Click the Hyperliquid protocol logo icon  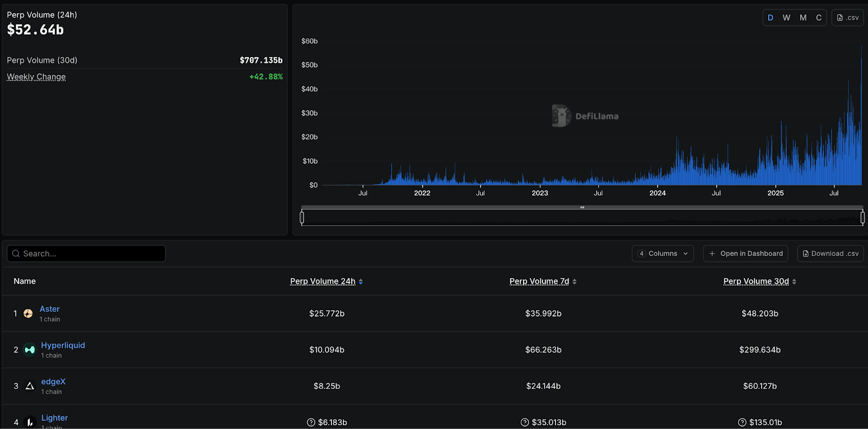[30, 350]
